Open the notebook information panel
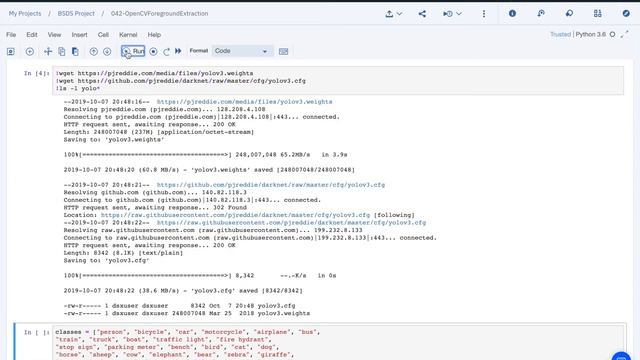The width and height of the screenshot is (640, 360). (512, 13)
